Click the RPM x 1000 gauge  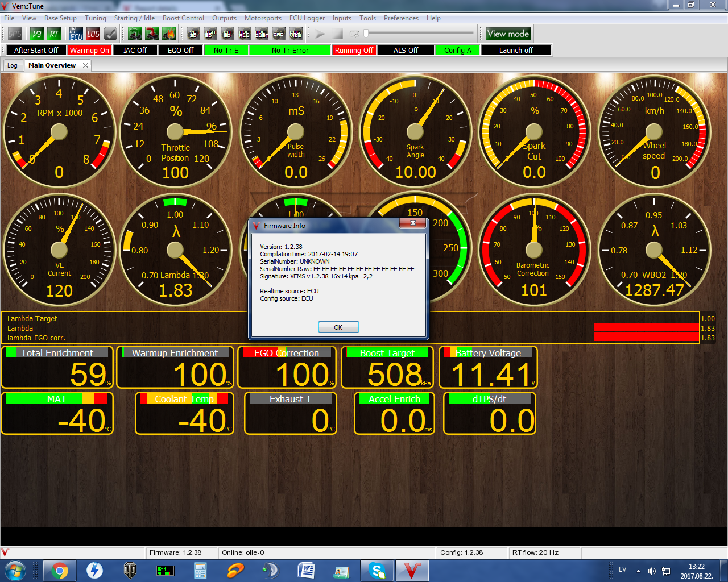(59, 132)
